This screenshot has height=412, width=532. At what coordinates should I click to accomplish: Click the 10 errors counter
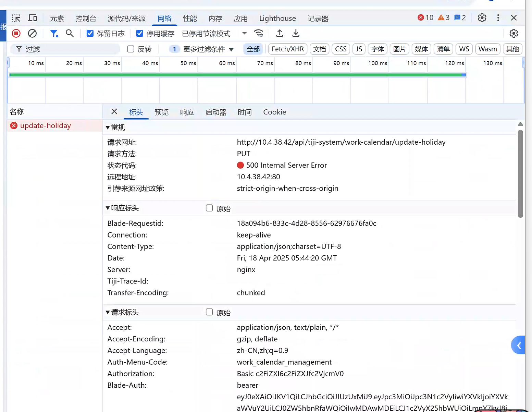click(425, 17)
